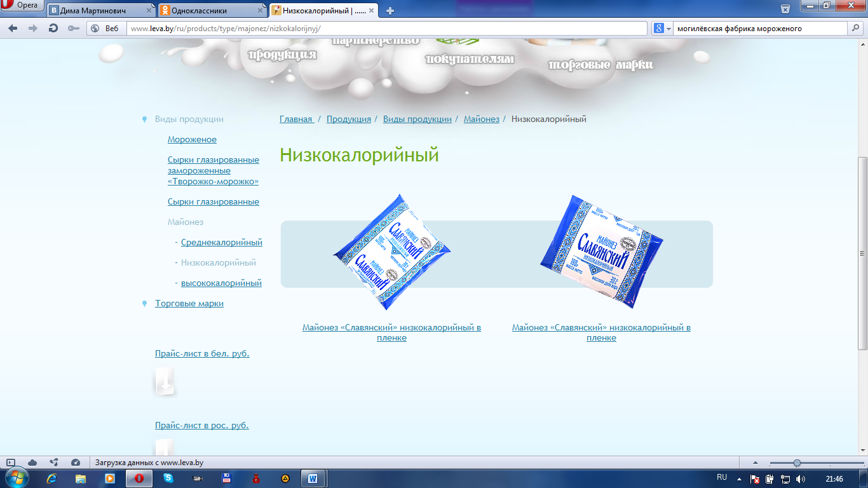This screenshot has height=488, width=868.
Task: Launch Internet Explorer from the taskbar
Action: [51, 478]
